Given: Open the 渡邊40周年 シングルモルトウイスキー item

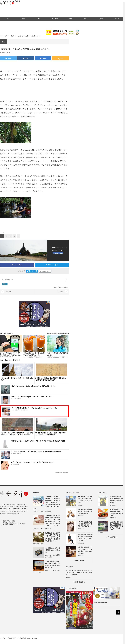Looking at the screenshot, I should click(x=79, y=501).
